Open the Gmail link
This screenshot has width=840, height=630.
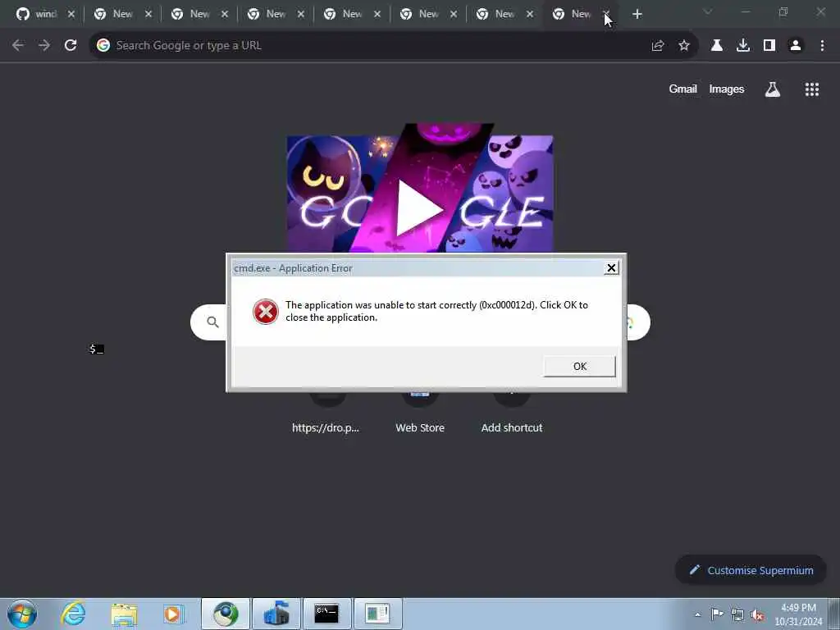click(682, 89)
